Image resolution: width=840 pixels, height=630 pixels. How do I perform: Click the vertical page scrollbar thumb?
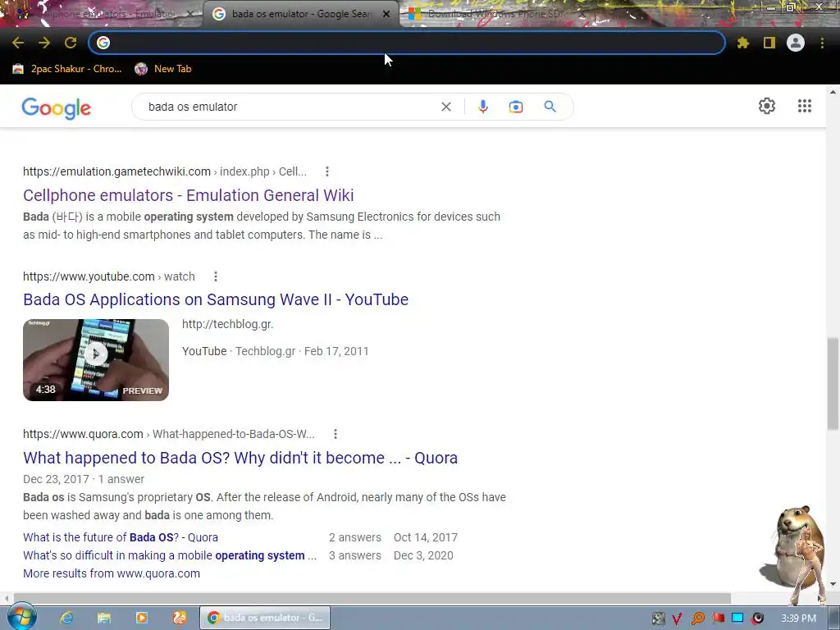[833, 383]
